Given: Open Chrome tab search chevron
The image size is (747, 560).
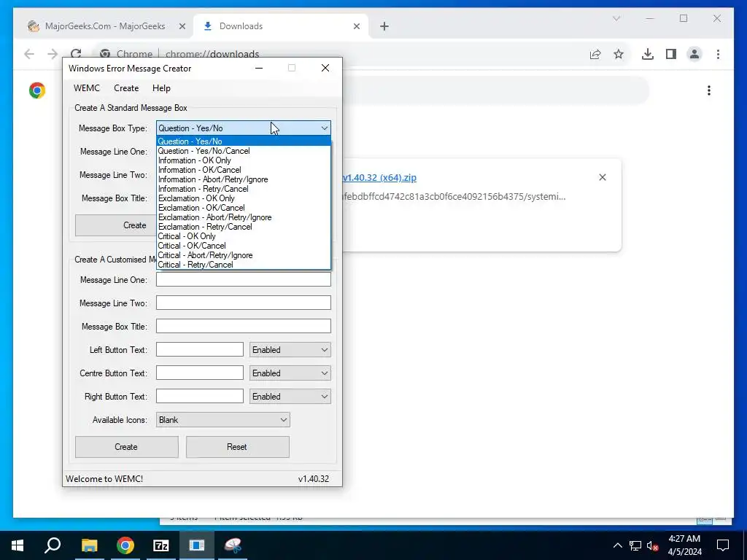Looking at the screenshot, I should click(x=616, y=18).
